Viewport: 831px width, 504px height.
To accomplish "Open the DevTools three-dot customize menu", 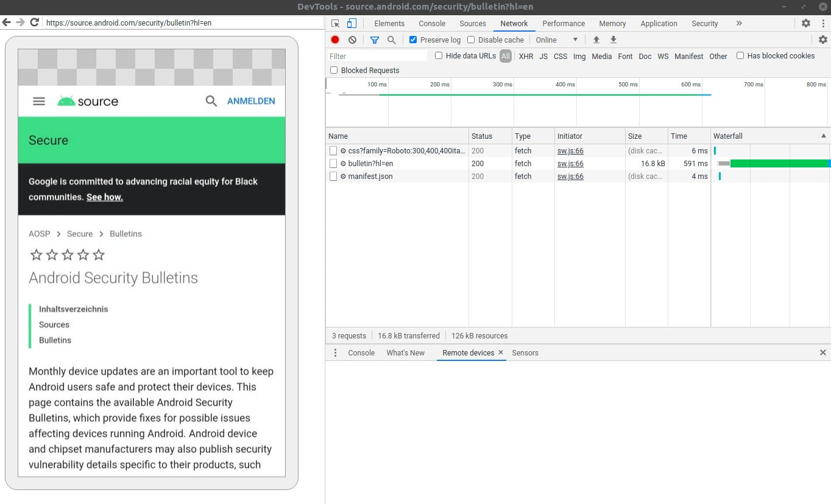I will (822, 23).
